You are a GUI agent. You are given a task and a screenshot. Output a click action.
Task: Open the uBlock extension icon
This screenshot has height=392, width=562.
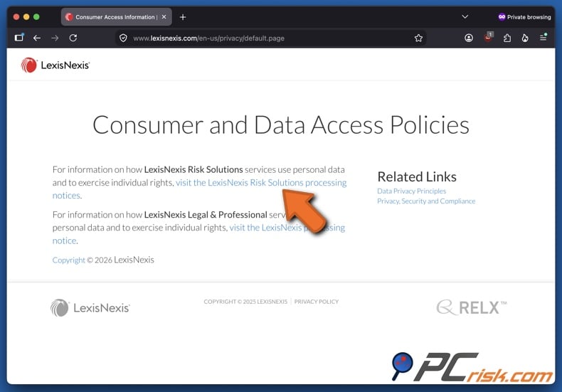(489, 37)
